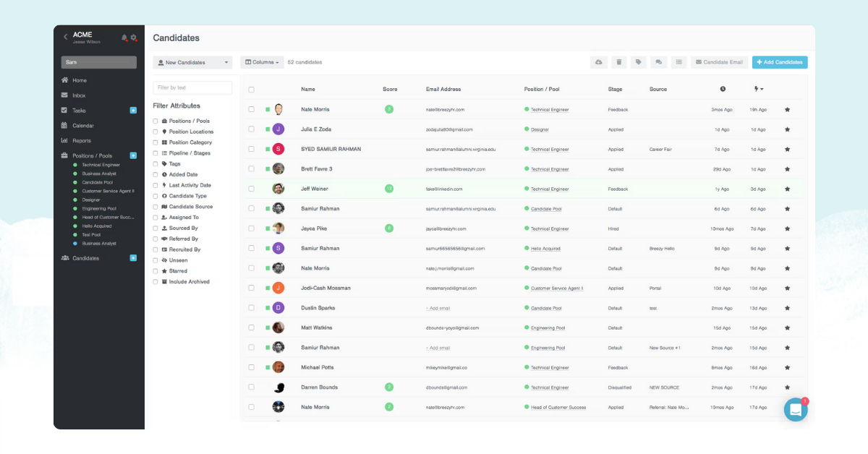Open the settings gear in sidebar header
The height and width of the screenshot is (454, 868).
(133, 38)
